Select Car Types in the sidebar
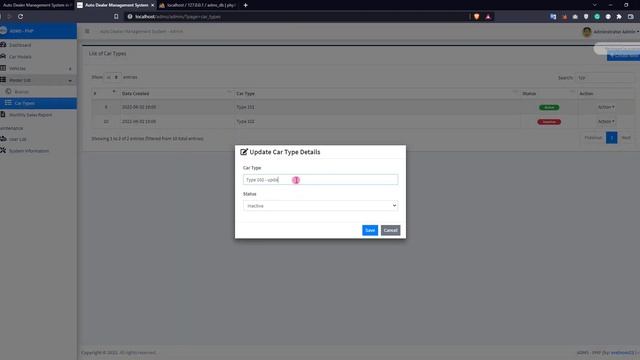The height and width of the screenshot is (360, 640). coord(38,103)
